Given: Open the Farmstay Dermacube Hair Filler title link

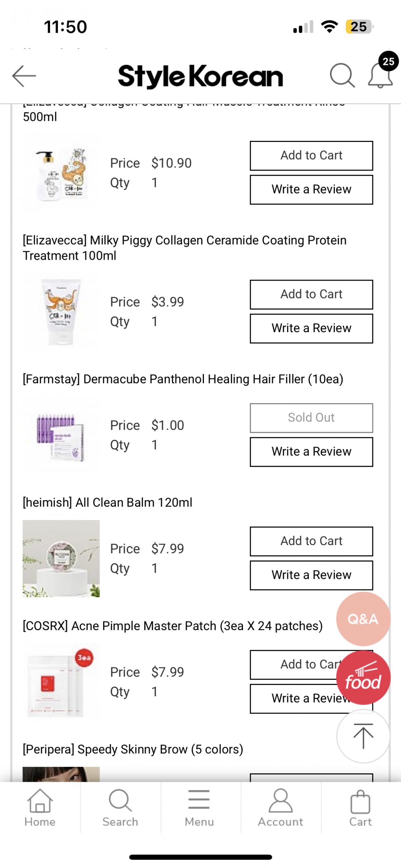Looking at the screenshot, I should (183, 379).
